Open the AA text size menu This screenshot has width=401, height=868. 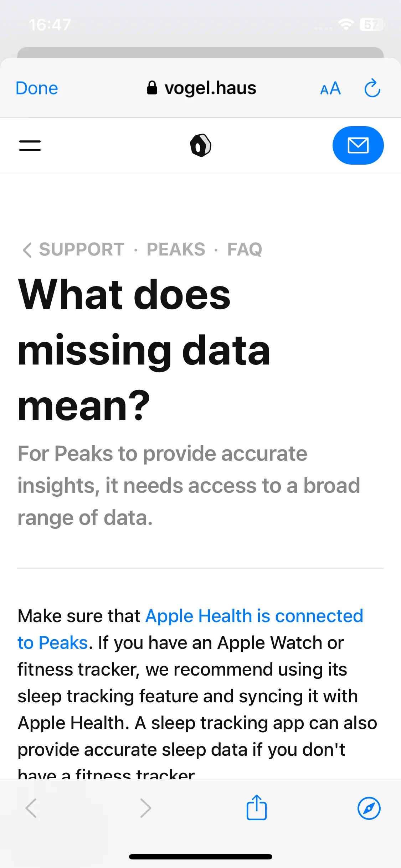pyautogui.click(x=330, y=88)
